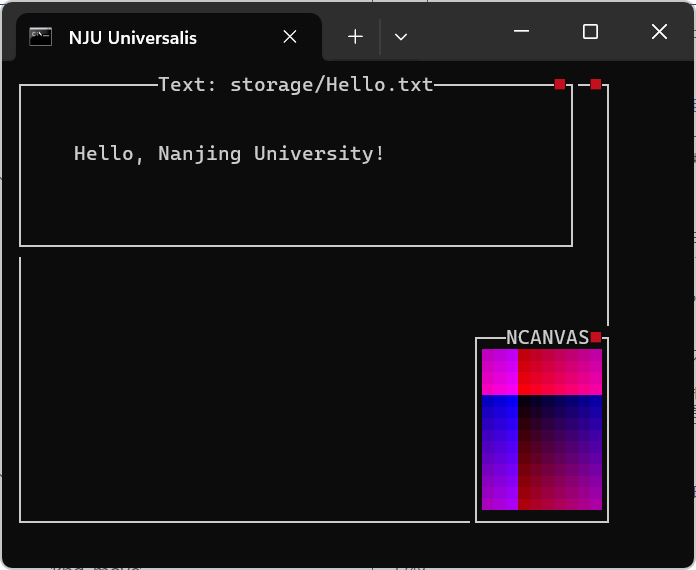Close the NJU Universalis tab
Screen dimensions: 696x570
coord(290,37)
